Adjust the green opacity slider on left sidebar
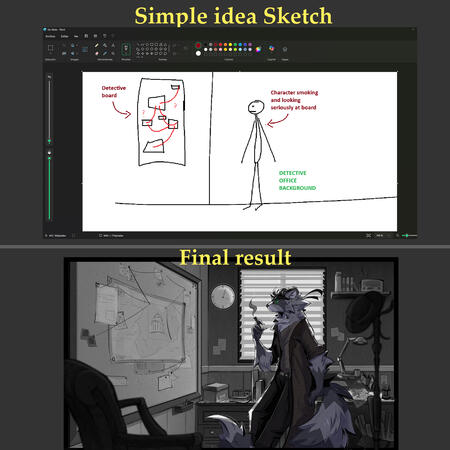This screenshot has height=450, width=450. (49, 187)
